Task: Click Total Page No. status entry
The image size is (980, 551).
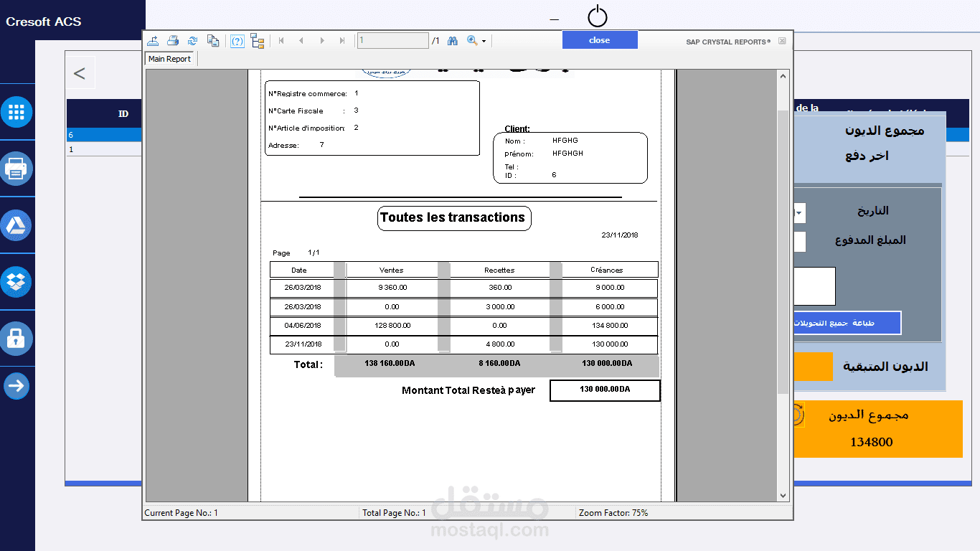Action: pos(394,513)
